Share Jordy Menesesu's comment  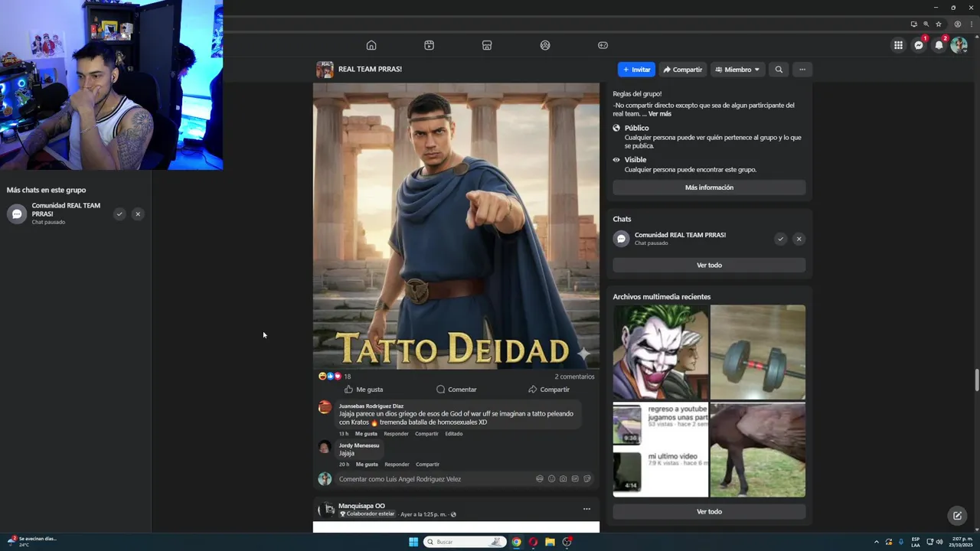tap(427, 465)
